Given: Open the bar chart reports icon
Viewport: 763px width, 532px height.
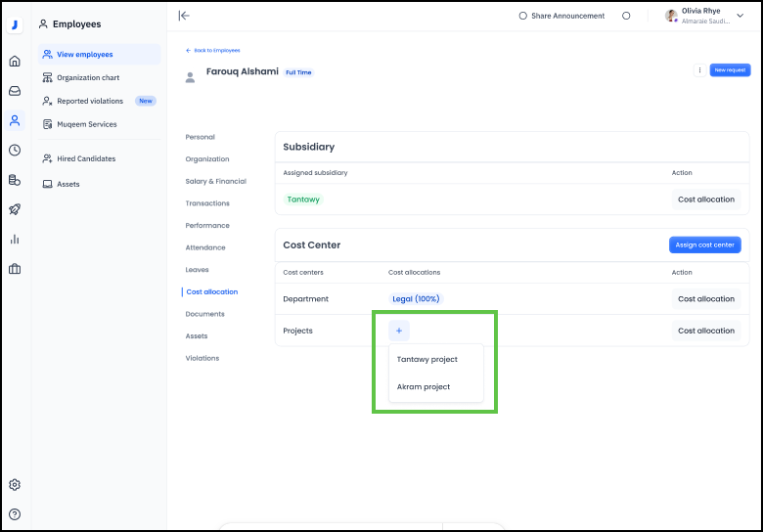Looking at the screenshot, I should point(15,239).
